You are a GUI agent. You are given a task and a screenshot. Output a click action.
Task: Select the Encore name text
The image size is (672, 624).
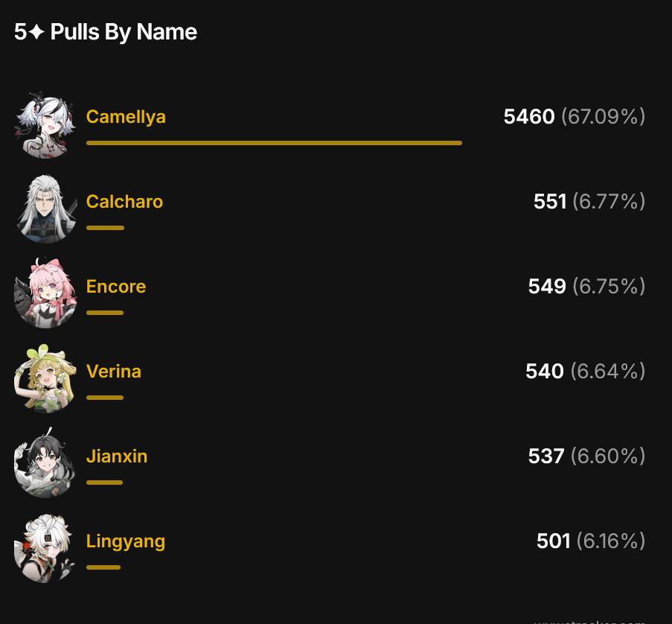pyautogui.click(x=116, y=287)
